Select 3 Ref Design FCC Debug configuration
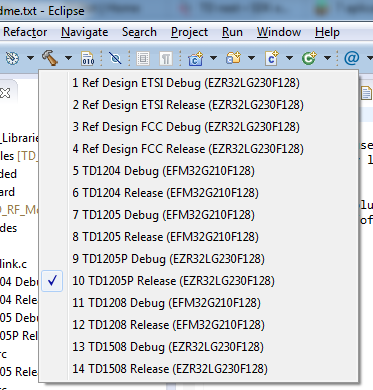 (x=199, y=127)
